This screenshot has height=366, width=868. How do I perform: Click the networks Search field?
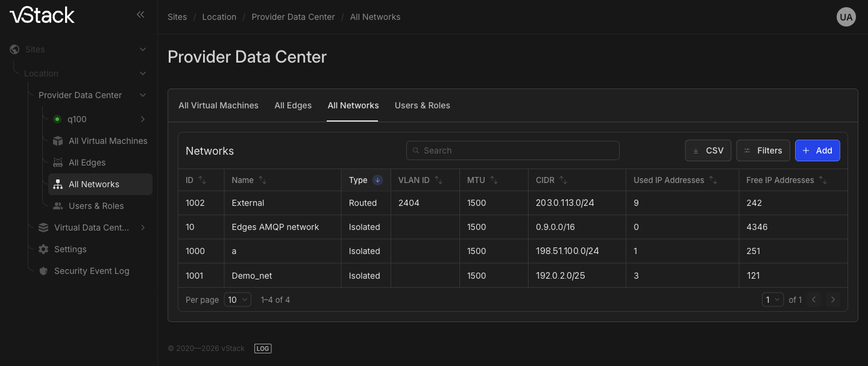(513, 150)
